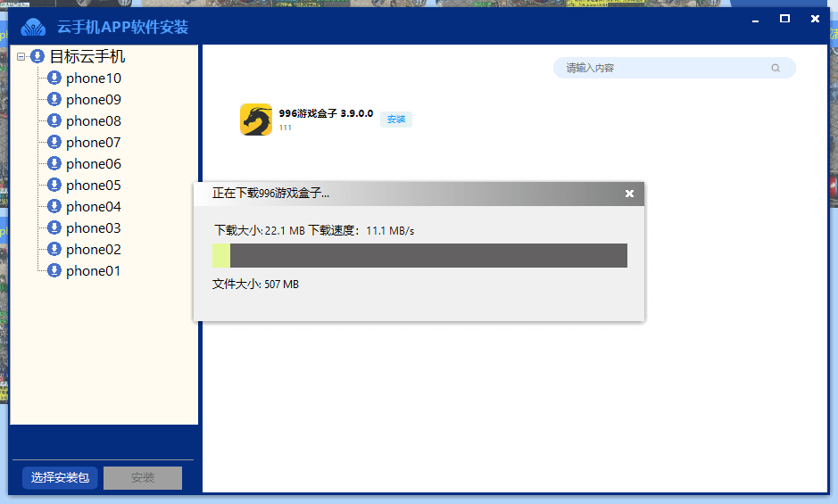Click the 文件大小: 507 MB text
The height and width of the screenshot is (504, 838).
pyautogui.click(x=255, y=285)
